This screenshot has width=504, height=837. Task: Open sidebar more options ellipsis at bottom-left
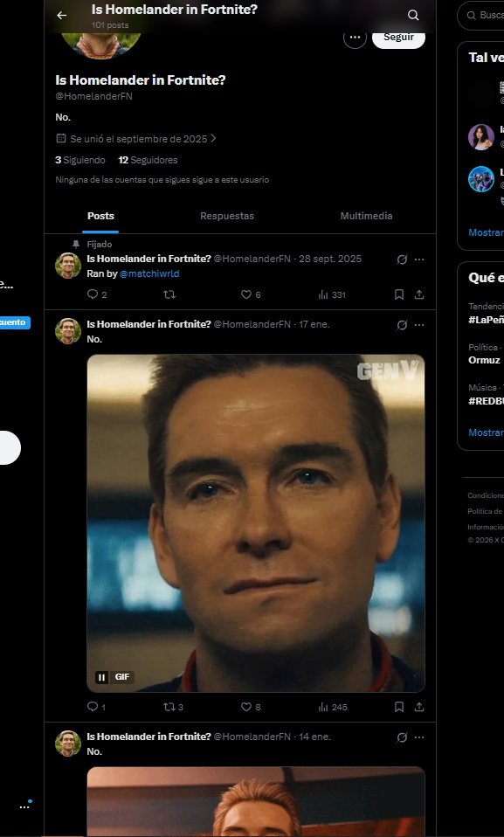pyautogui.click(x=24, y=807)
